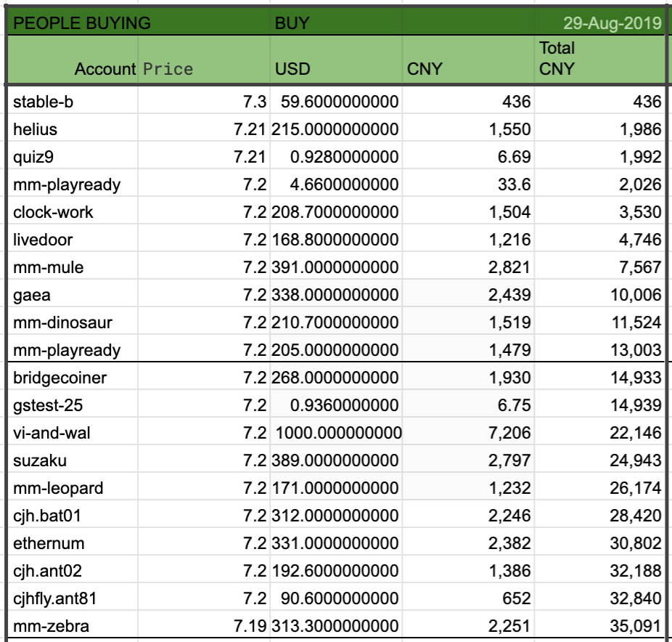Select the stable-b account cell
This screenshot has width=672, height=642.
coord(73,102)
